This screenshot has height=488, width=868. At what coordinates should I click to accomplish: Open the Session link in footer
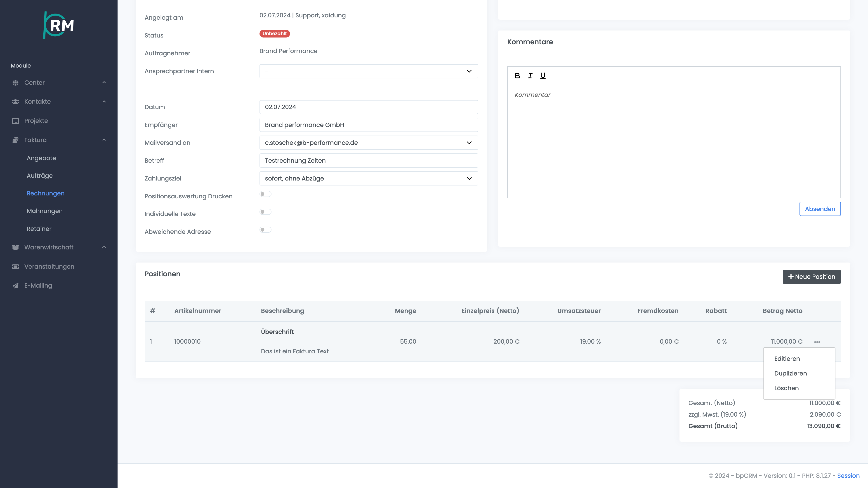click(848, 476)
